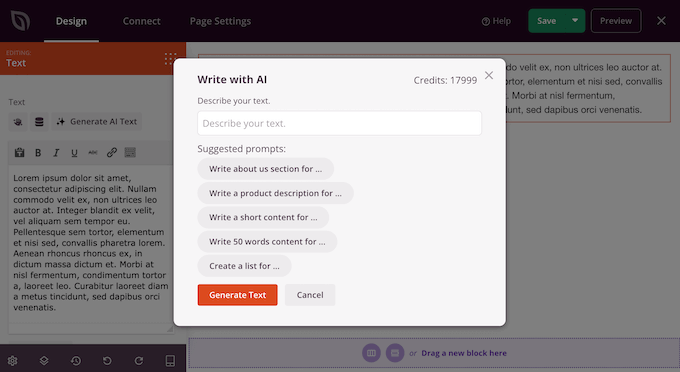This screenshot has width=680, height=372.
Task: Click the first icon left of Generate AI Text
Action: 18,122
